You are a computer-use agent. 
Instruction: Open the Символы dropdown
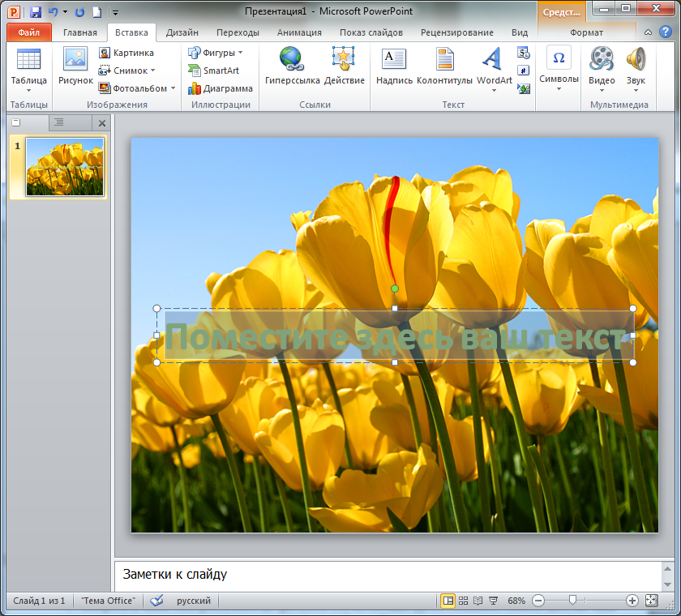559,68
